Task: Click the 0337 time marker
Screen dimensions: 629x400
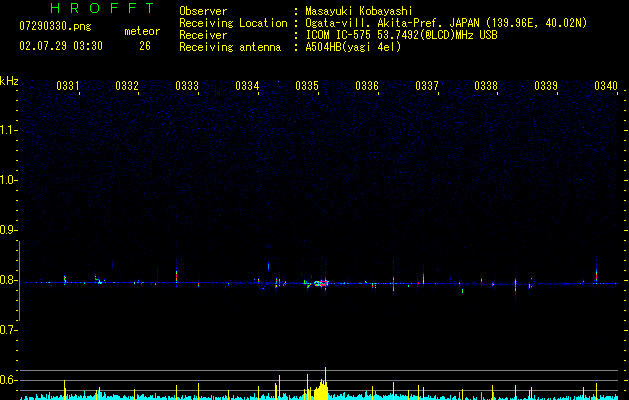Action: 427,86
